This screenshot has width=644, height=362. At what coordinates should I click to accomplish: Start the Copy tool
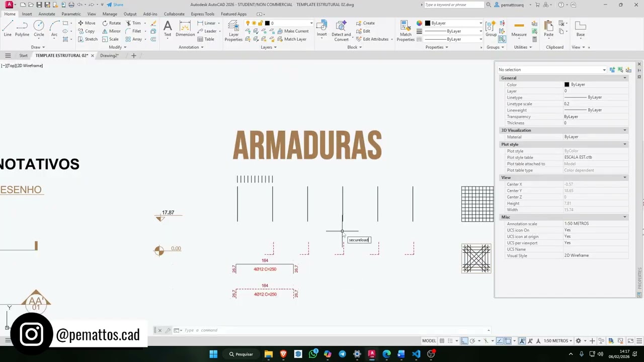pyautogui.click(x=87, y=31)
